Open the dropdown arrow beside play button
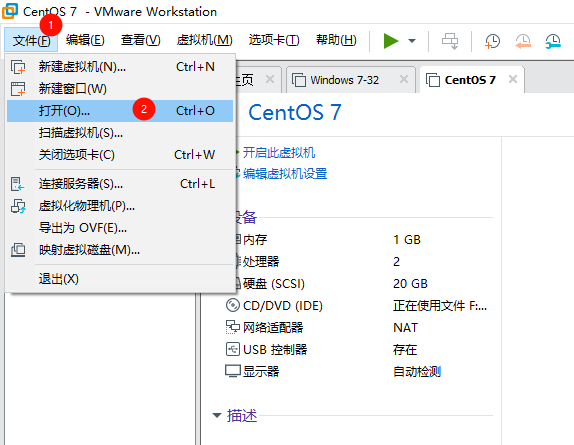The image size is (574, 445). (412, 41)
